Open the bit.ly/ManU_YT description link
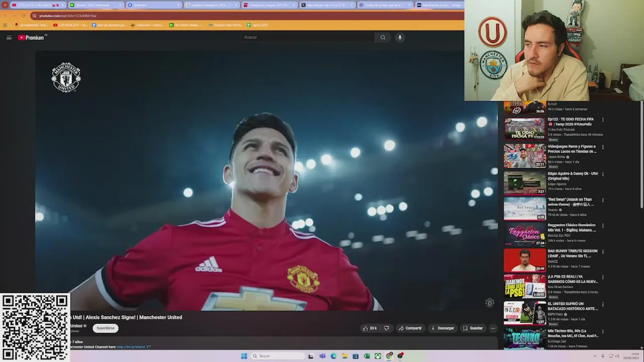 (134, 347)
